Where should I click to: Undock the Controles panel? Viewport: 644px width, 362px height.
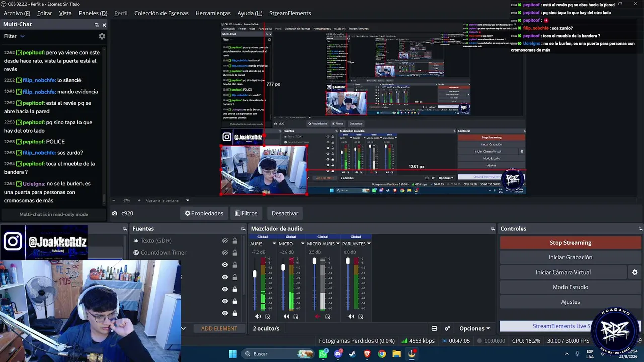point(640,229)
